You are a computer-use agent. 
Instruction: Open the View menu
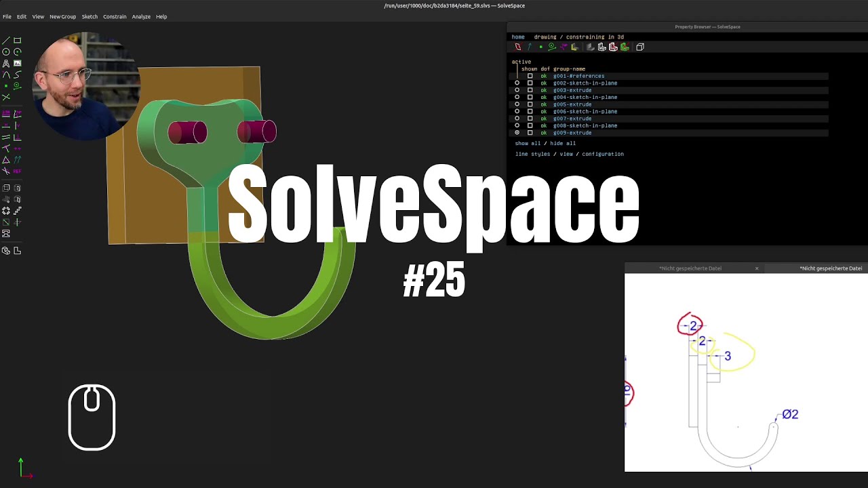[x=38, y=16]
